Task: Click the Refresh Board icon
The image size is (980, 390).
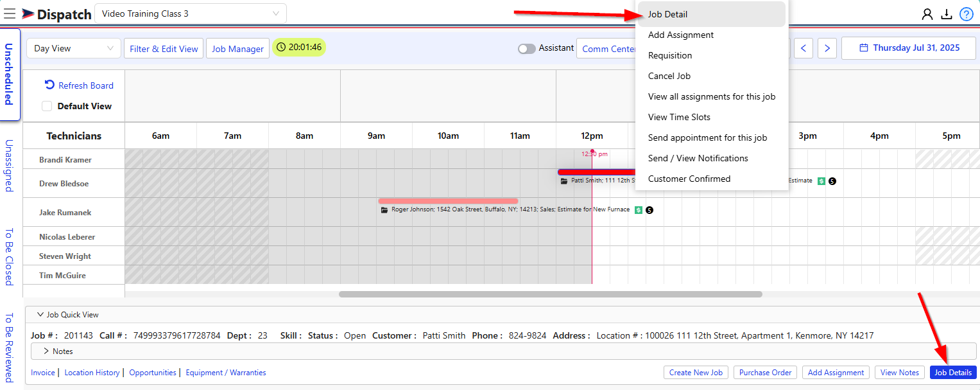Action: click(49, 85)
